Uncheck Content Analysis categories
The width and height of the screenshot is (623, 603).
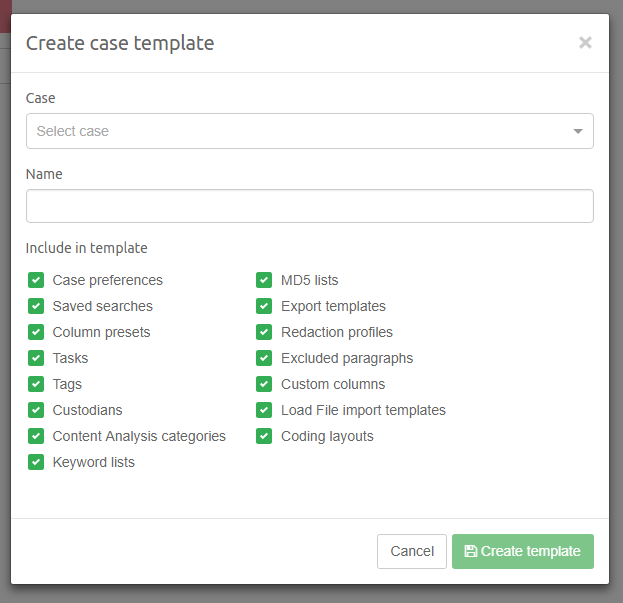[x=36, y=436]
